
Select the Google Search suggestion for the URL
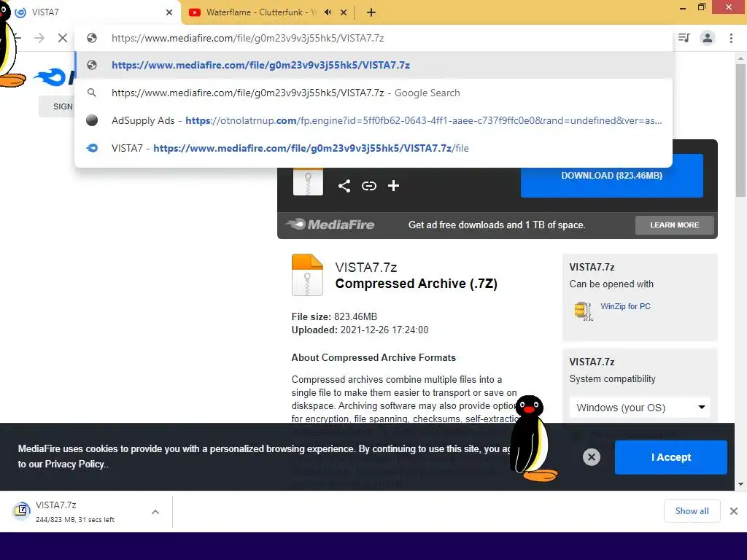374,93
